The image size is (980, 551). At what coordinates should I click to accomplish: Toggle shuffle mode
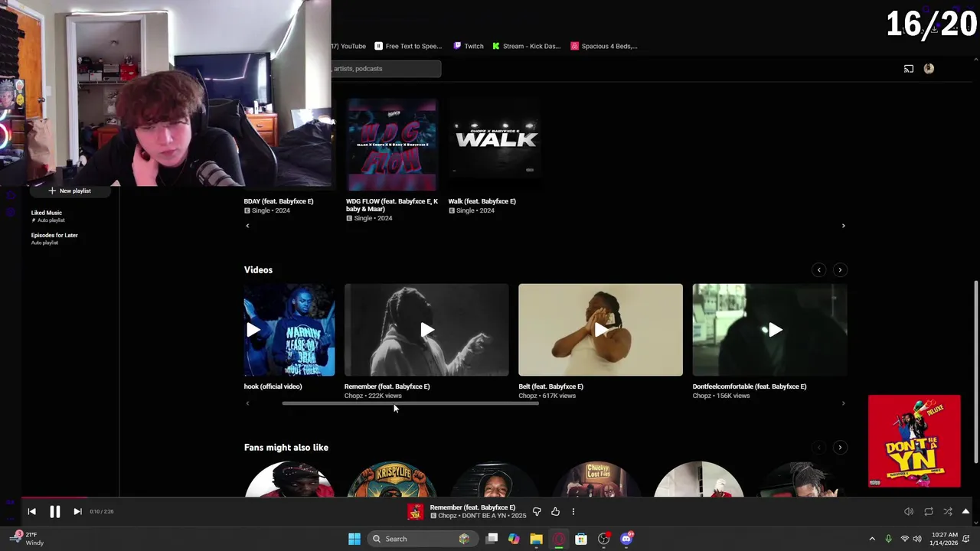(948, 511)
